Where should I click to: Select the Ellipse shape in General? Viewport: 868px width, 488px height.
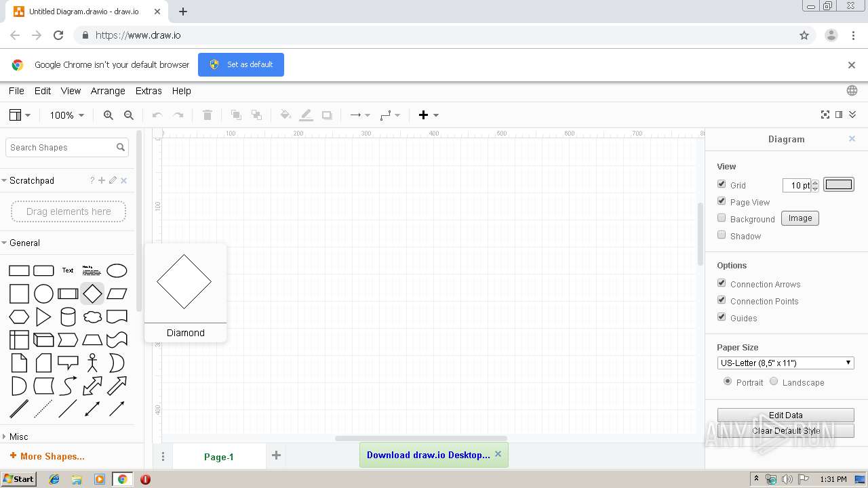pyautogui.click(x=117, y=270)
